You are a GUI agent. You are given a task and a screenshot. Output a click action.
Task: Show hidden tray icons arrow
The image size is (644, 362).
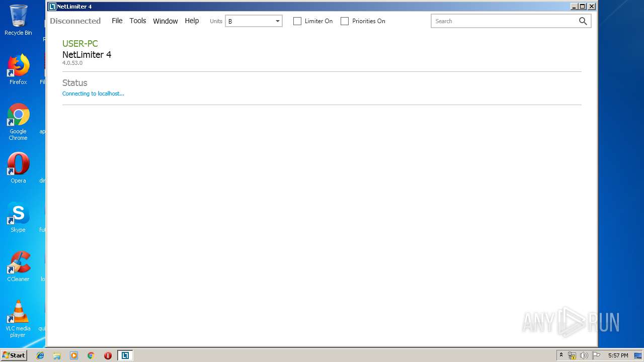click(561, 355)
